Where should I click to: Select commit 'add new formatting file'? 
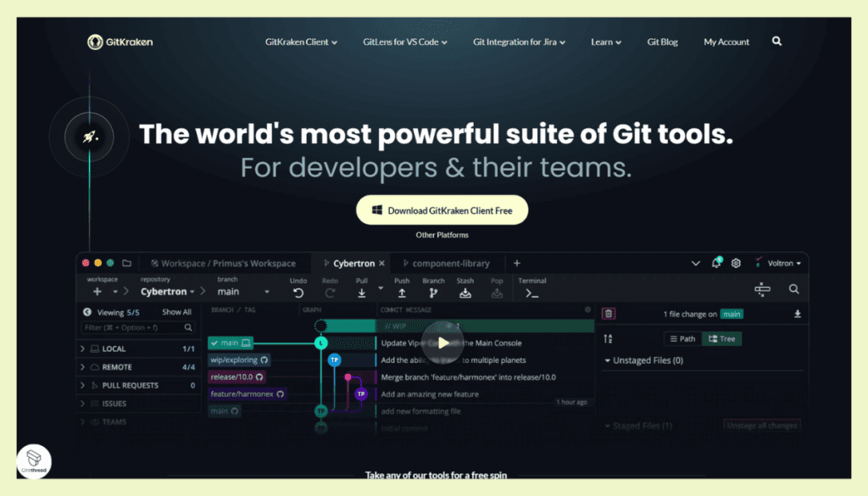420,411
